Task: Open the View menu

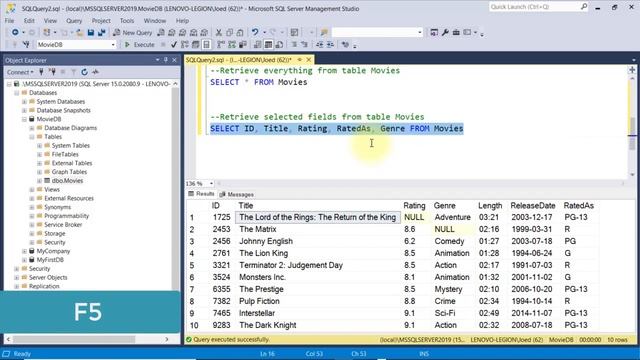Action: (x=50, y=20)
